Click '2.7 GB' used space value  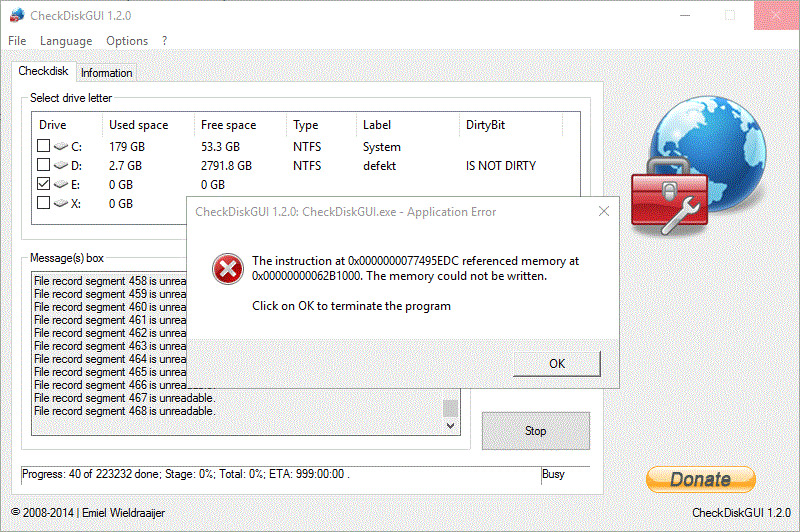pos(125,166)
